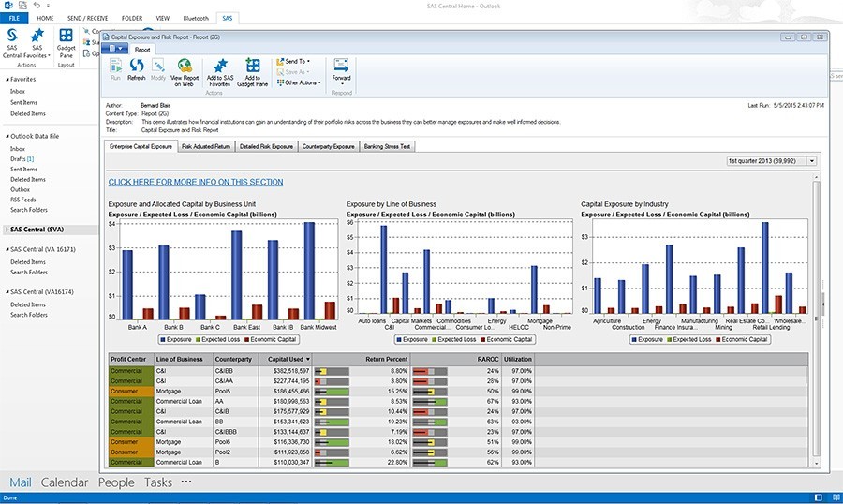
Task: Click the 'Click here for more info' link
Action: pos(195,182)
